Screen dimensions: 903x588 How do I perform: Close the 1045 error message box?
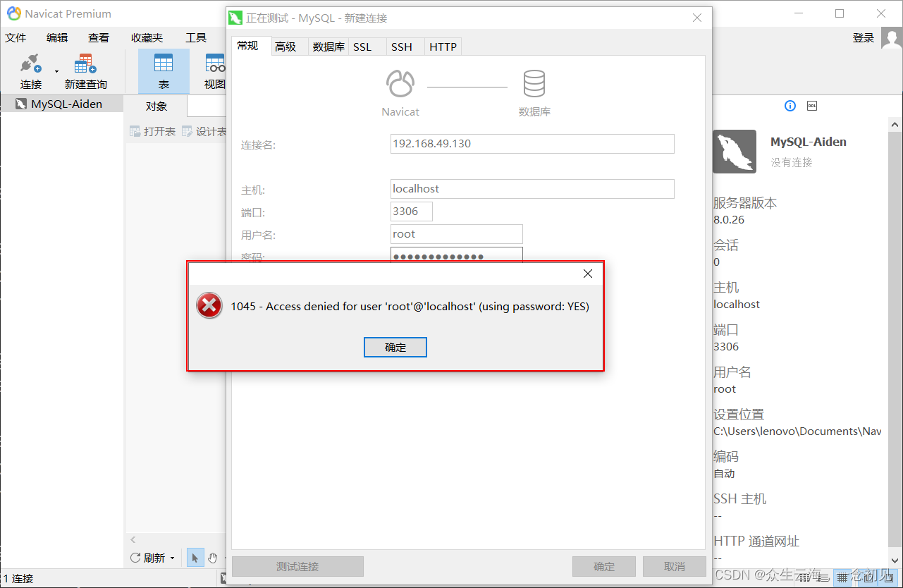588,274
